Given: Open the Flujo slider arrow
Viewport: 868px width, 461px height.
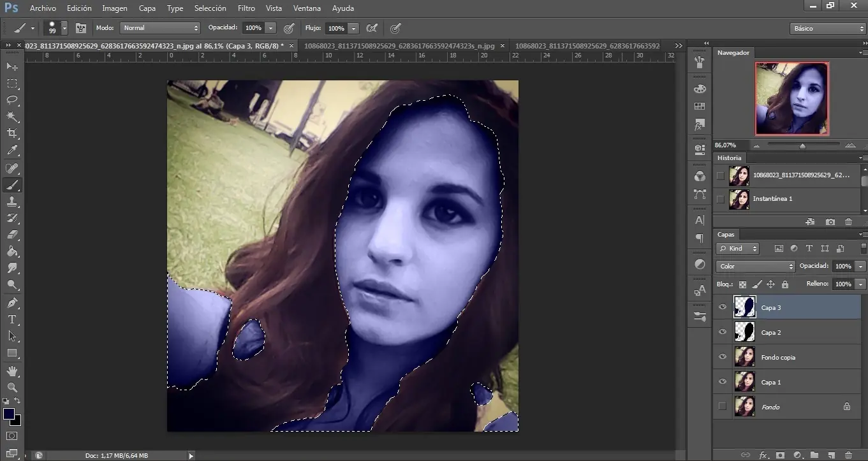Looking at the screenshot, I should pos(353,28).
